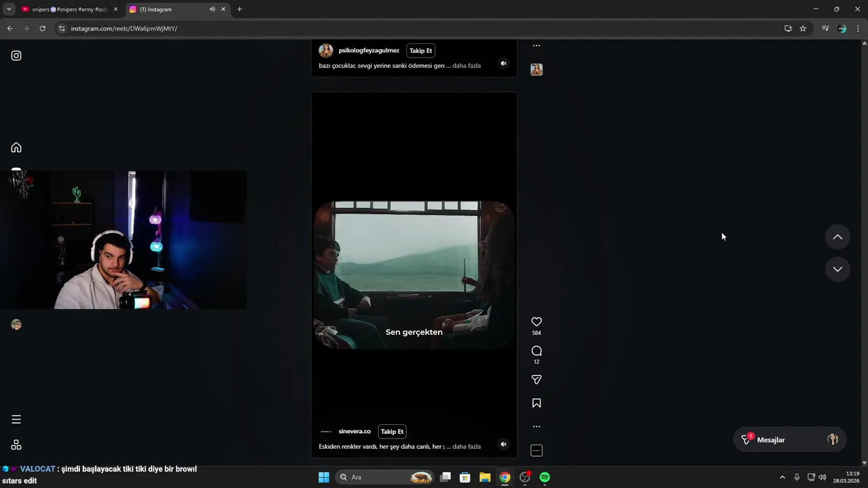
Task: Follow psikologfeyzagulmez with Takip Et button
Action: pyautogui.click(x=420, y=51)
